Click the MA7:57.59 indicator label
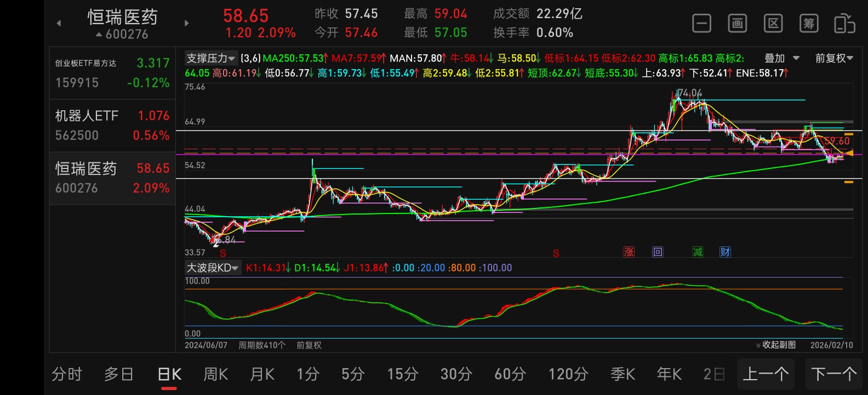 tap(359, 58)
